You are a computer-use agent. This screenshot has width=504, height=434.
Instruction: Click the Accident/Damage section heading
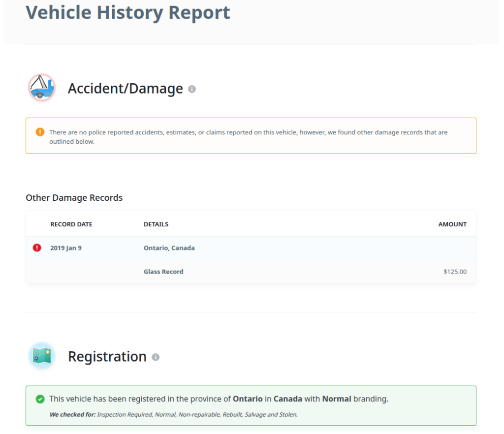point(125,89)
